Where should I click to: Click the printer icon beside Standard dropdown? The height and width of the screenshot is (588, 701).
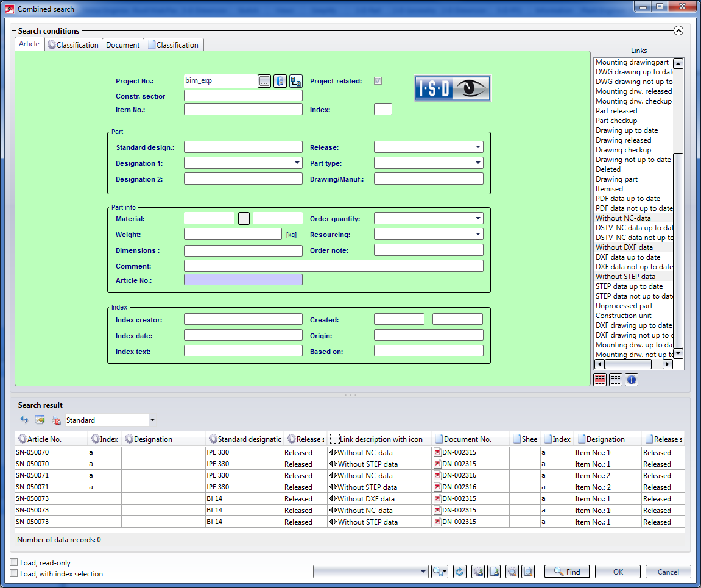tap(56, 420)
